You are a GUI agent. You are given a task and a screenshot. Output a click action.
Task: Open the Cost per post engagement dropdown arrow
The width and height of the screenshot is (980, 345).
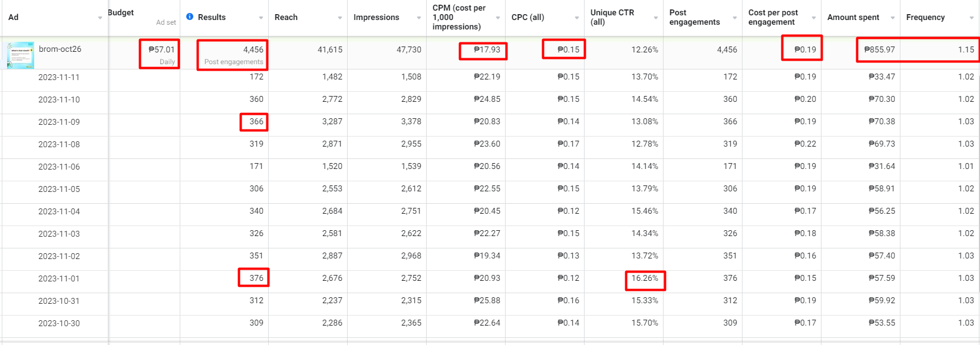click(814, 18)
